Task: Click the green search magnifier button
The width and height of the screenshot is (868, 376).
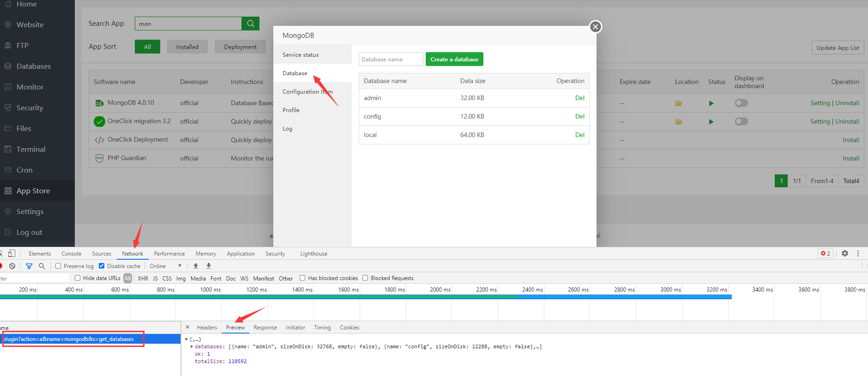Action: 250,24
